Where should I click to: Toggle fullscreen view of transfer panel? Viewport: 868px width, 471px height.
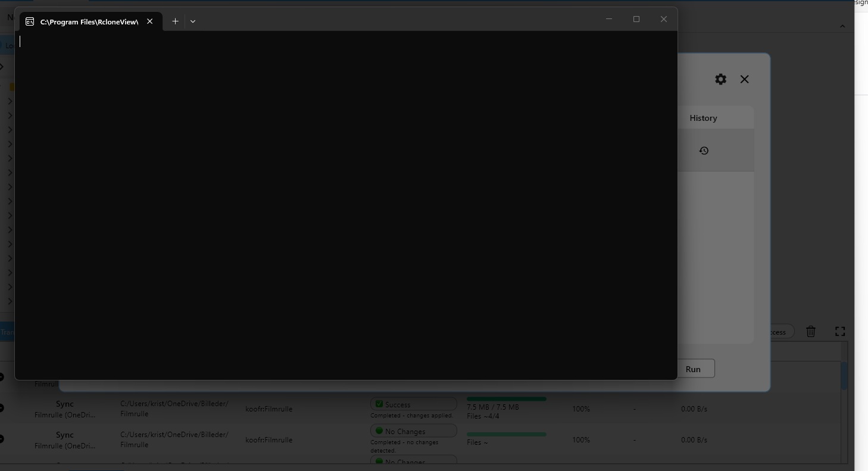(x=840, y=332)
